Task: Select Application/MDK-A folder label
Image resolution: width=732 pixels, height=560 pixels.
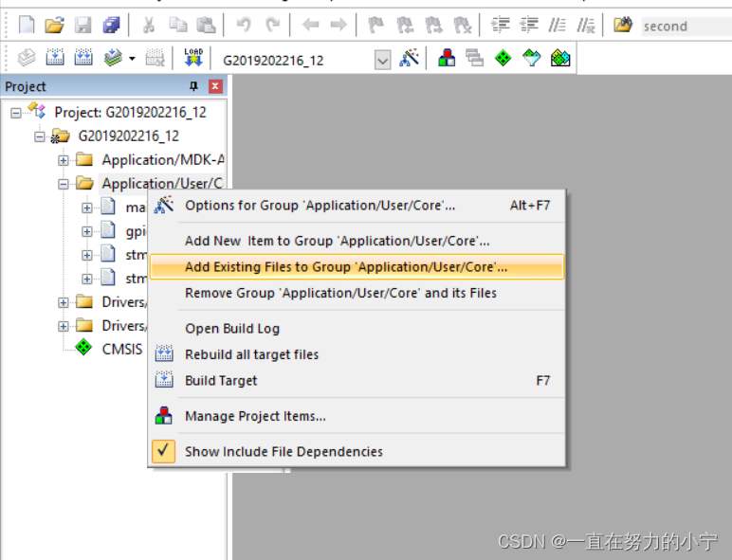Action: (x=163, y=160)
